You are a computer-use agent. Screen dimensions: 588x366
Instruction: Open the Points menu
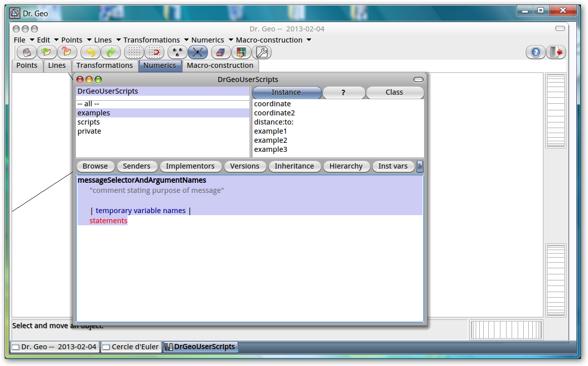coord(76,40)
